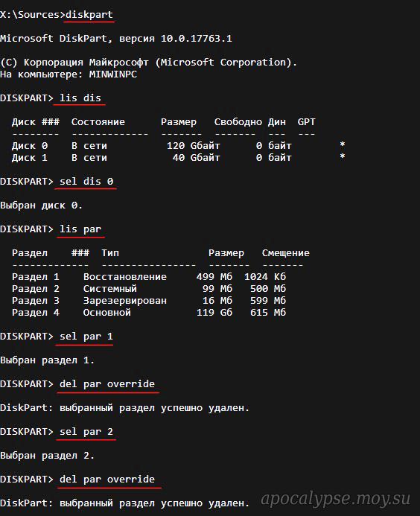Image resolution: width=420 pixels, height=516 pixels.
Task: Click the underlined diskpart command
Action: 89,15
